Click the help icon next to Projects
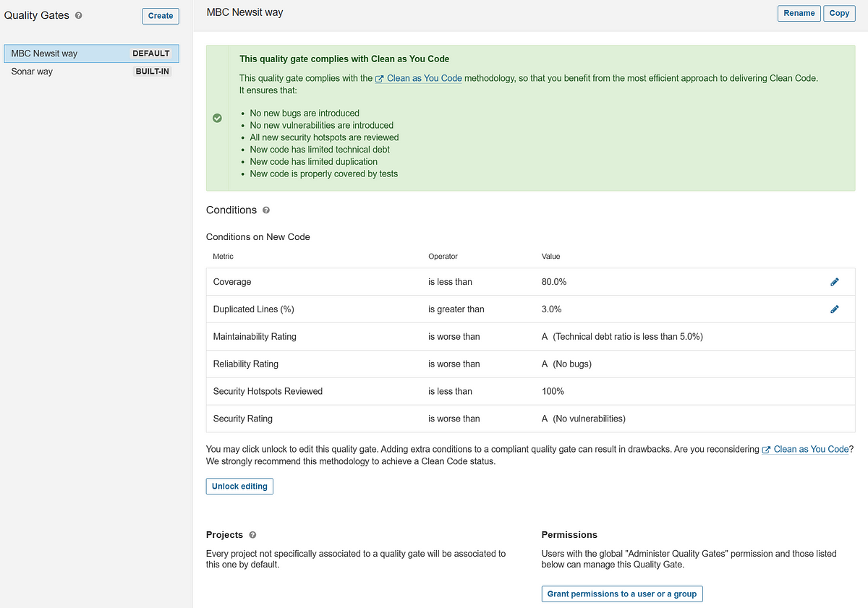868x608 pixels. tap(252, 535)
